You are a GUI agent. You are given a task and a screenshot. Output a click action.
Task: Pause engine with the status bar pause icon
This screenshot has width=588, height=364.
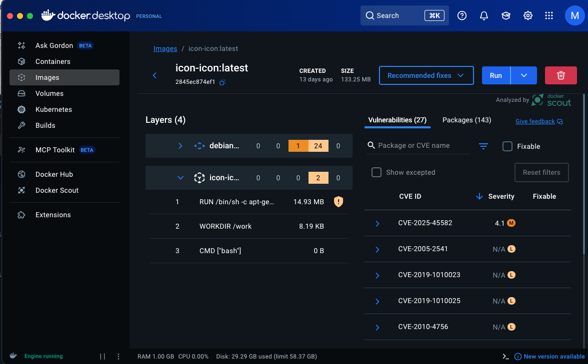tap(102, 357)
